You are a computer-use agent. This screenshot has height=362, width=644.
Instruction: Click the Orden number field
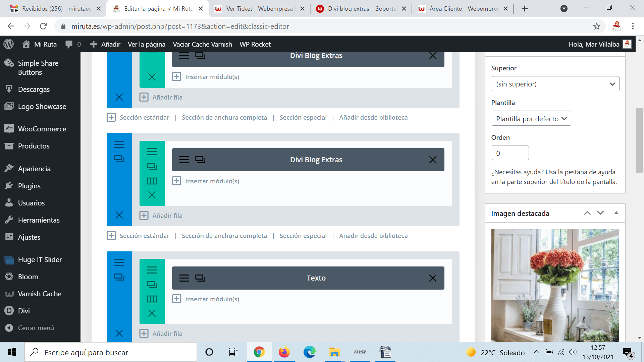tap(510, 153)
